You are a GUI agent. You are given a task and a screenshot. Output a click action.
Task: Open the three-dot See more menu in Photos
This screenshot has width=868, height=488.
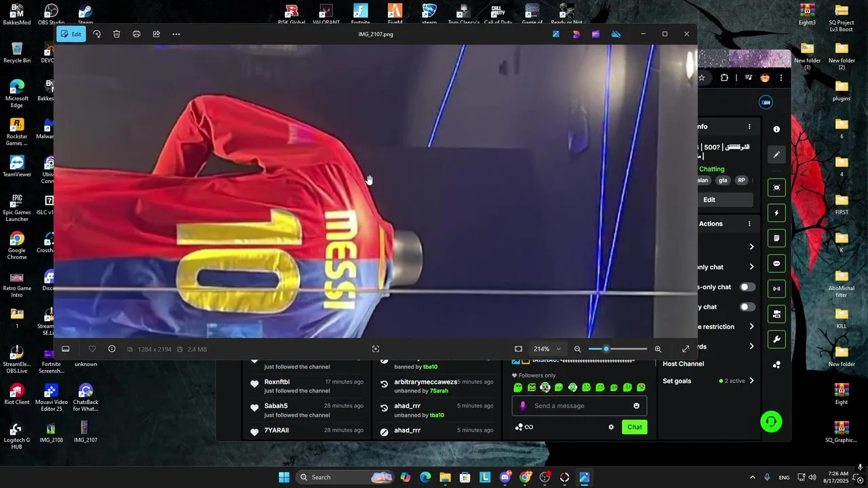pos(176,34)
